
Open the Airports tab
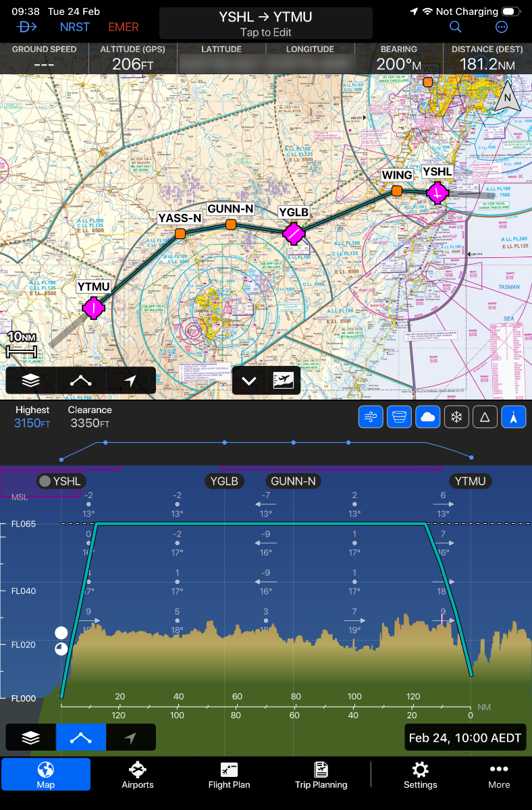pos(138,774)
